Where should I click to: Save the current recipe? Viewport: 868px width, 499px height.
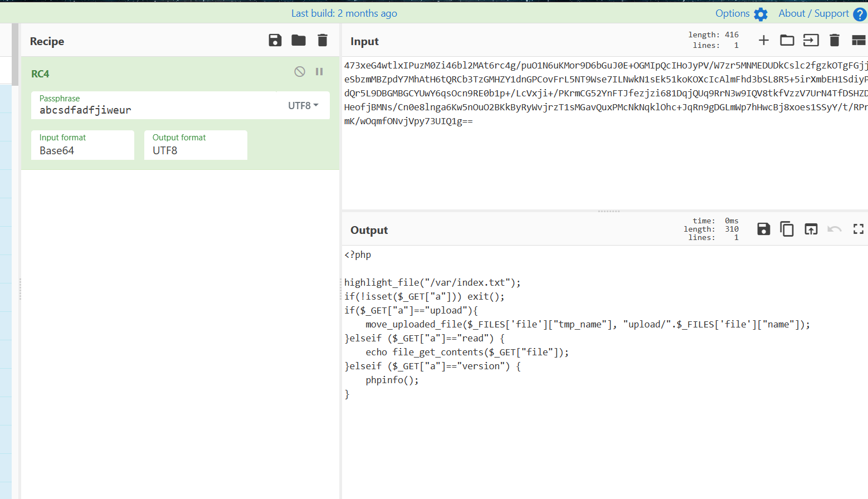[275, 40]
